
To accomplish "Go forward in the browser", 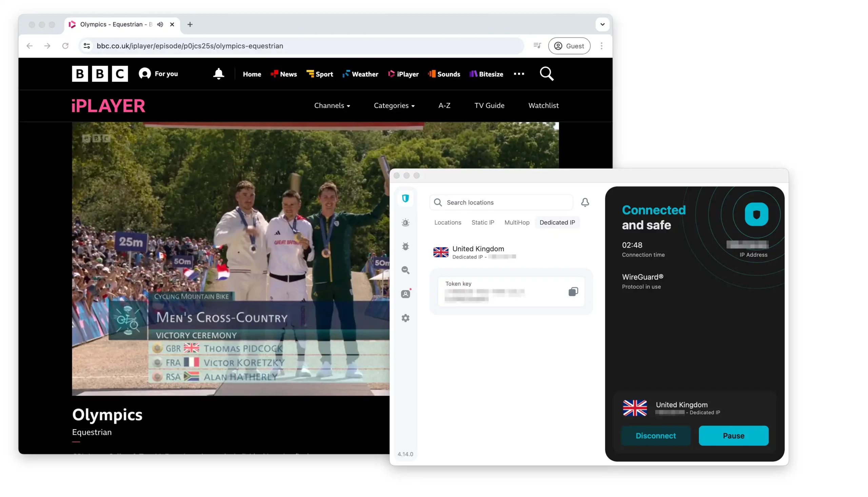I will 47,46.
